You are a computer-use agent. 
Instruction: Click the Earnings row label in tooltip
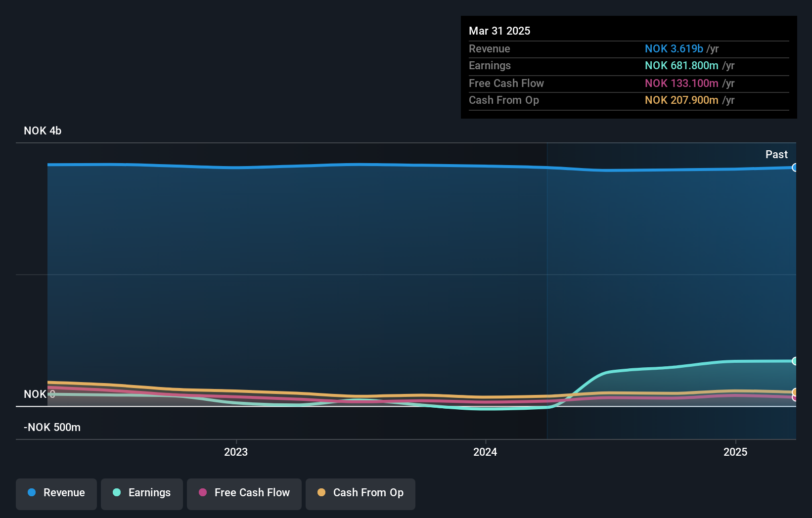click(490, 65)
